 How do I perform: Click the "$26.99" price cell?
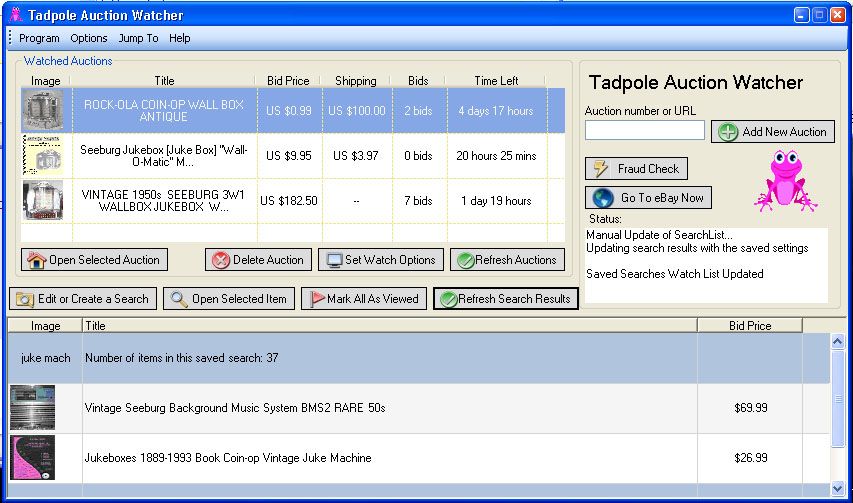click(x=751, y=458)
